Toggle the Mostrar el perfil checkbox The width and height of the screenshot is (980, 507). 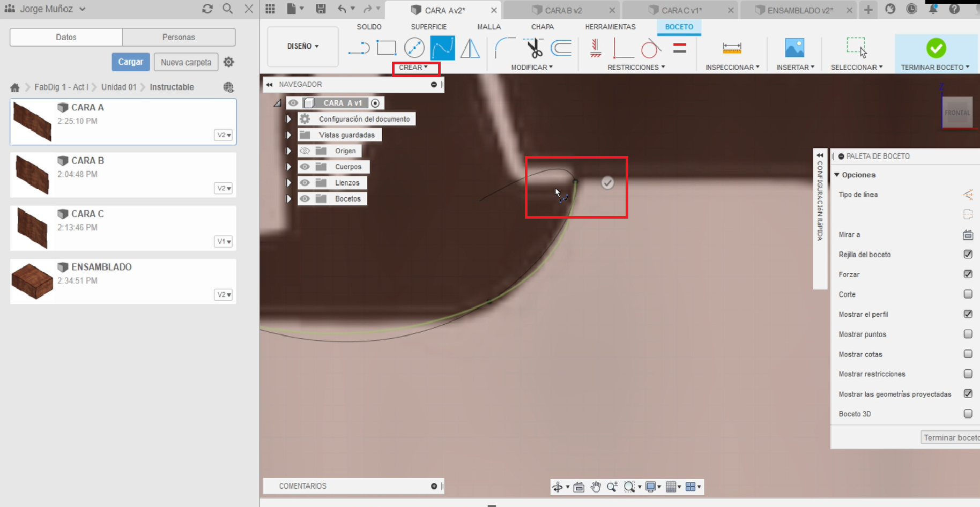point(968,314)
